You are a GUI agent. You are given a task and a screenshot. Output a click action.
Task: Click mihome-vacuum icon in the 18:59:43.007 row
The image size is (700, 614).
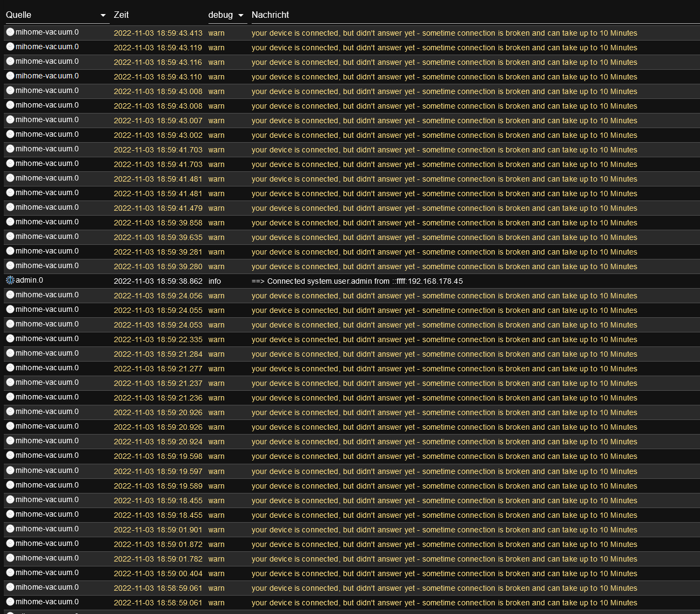[x=10, y=120]
